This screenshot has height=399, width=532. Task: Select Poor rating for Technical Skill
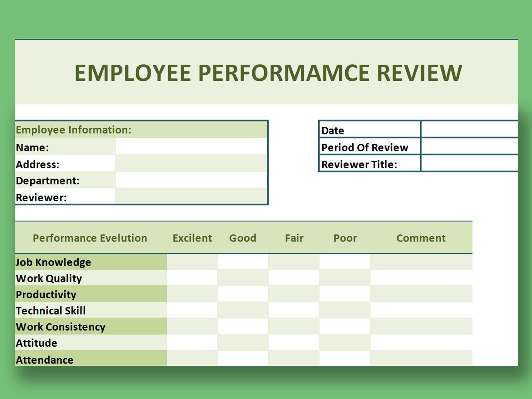pyautogui.click(x=344, y=311)
